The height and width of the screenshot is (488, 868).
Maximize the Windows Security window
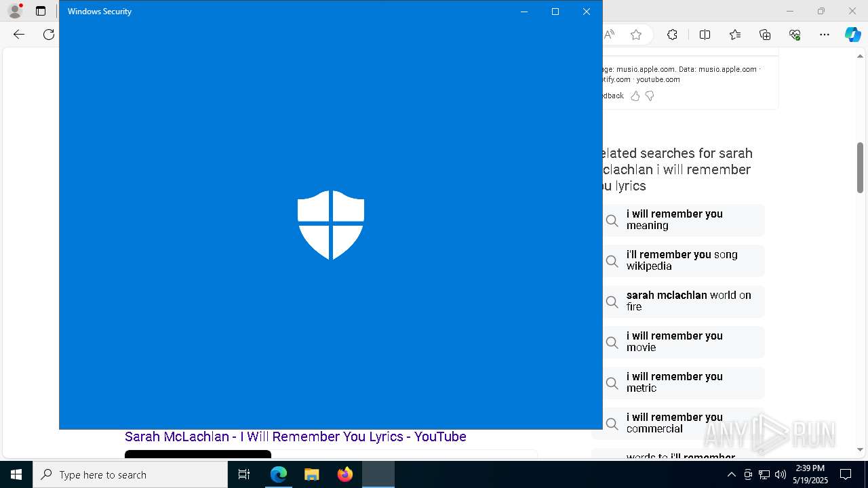coord(555,12)
